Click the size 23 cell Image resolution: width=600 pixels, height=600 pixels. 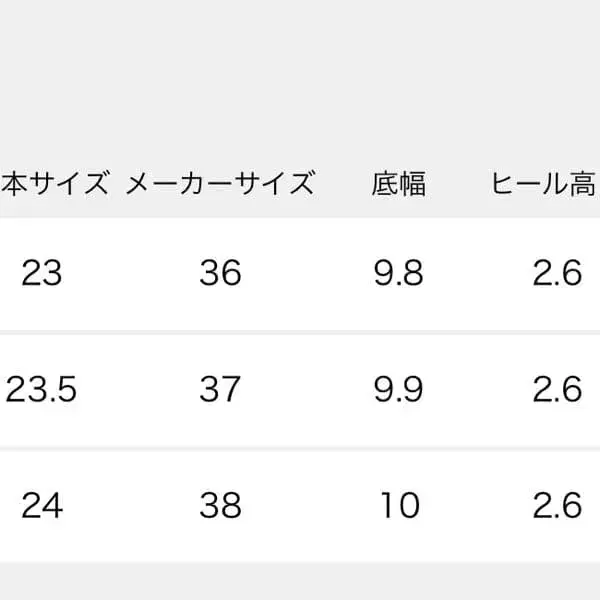(x=41, y=273)
